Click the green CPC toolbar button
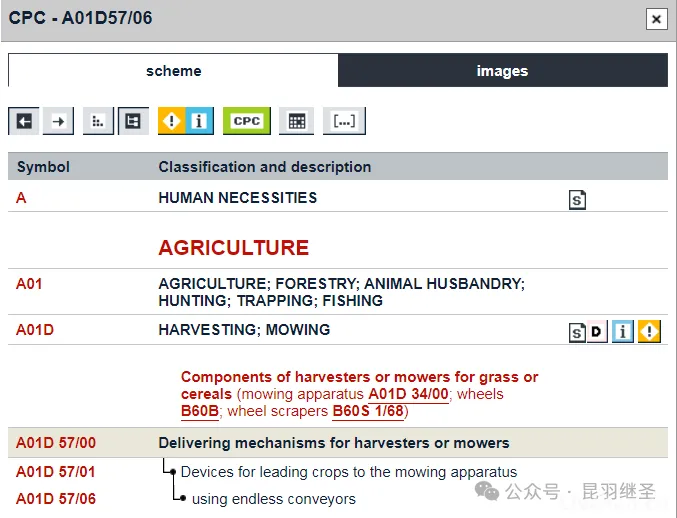 point(246,121)
